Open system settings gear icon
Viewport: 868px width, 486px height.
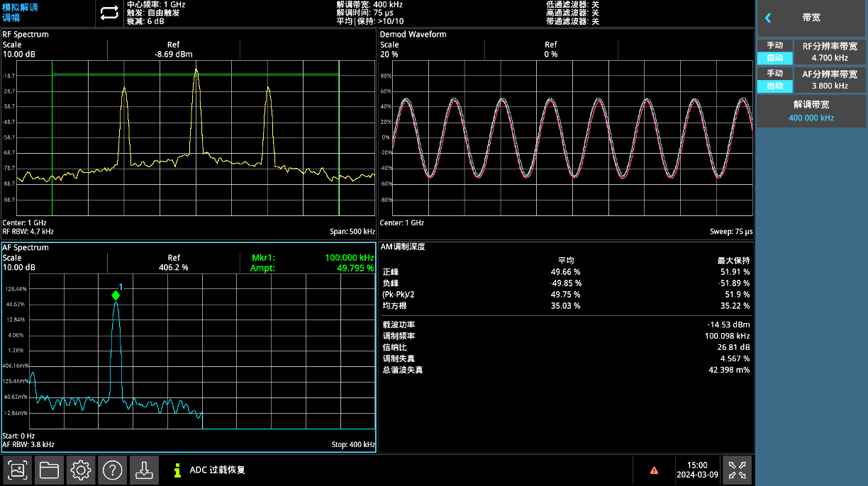[x=81, y=470]
